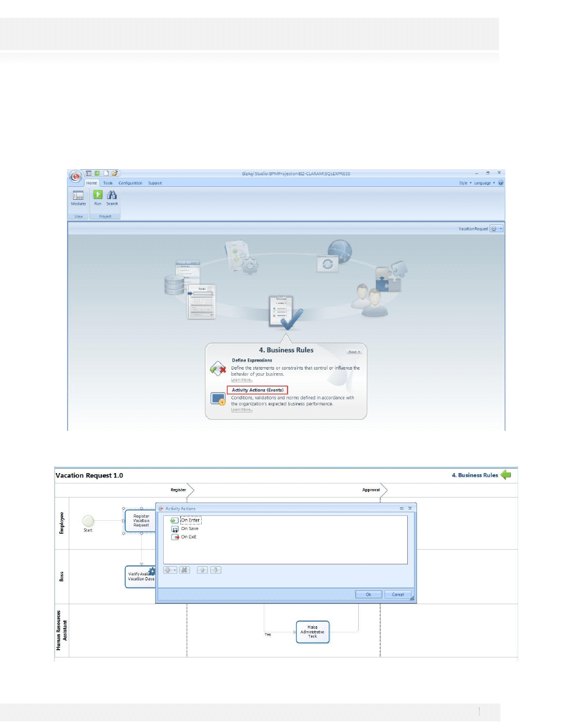Click the green Run project icon
The image size is (563, 728).
(98, 196)
